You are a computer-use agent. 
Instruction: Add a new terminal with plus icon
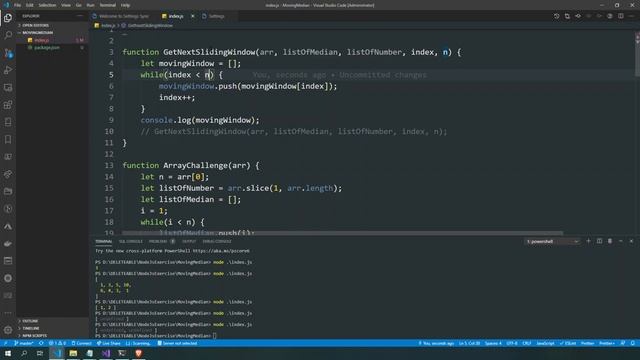point(588,241)
